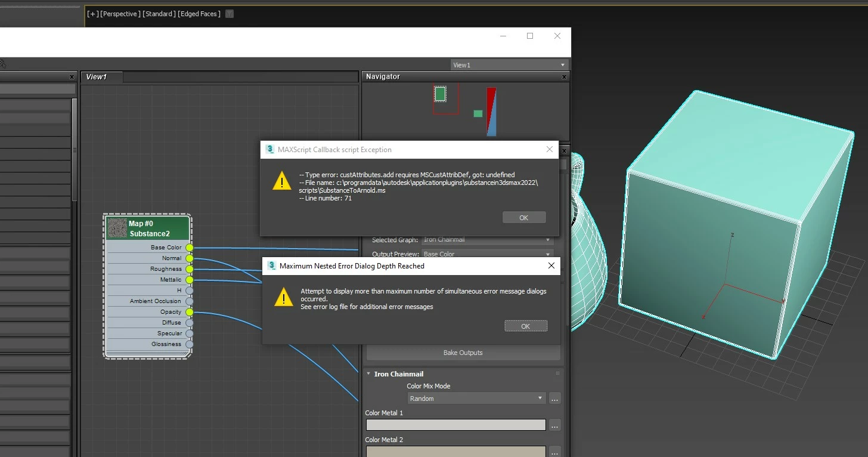Click the 3ds Max icon in Nested Error dialog title
868x457 pixels.
click(x=272, y=265)
